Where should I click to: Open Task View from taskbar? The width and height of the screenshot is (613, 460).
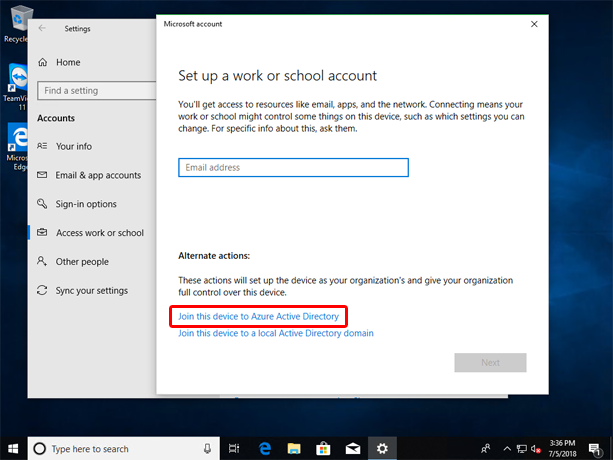(x=234, y=449)
